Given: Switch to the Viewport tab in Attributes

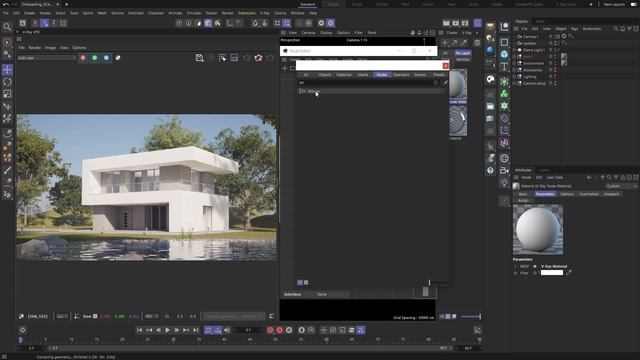Looking at the screenshot, I should point(611,194).
